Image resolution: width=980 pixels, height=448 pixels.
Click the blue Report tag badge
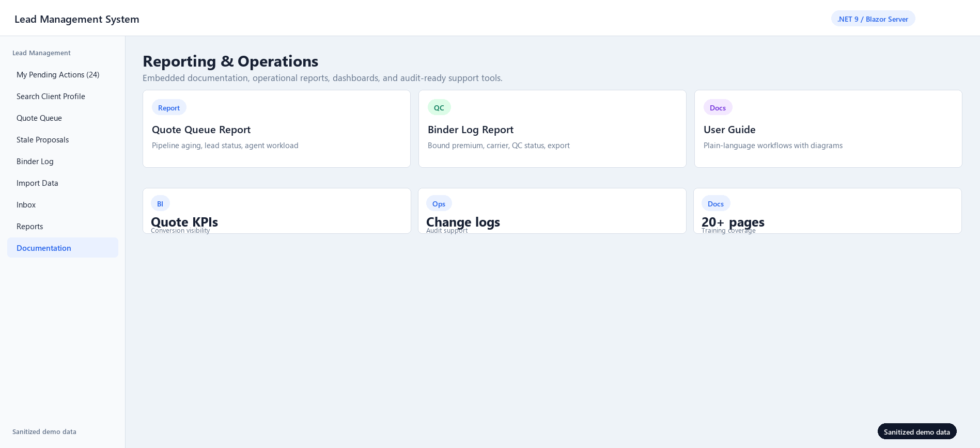point(169,107)
